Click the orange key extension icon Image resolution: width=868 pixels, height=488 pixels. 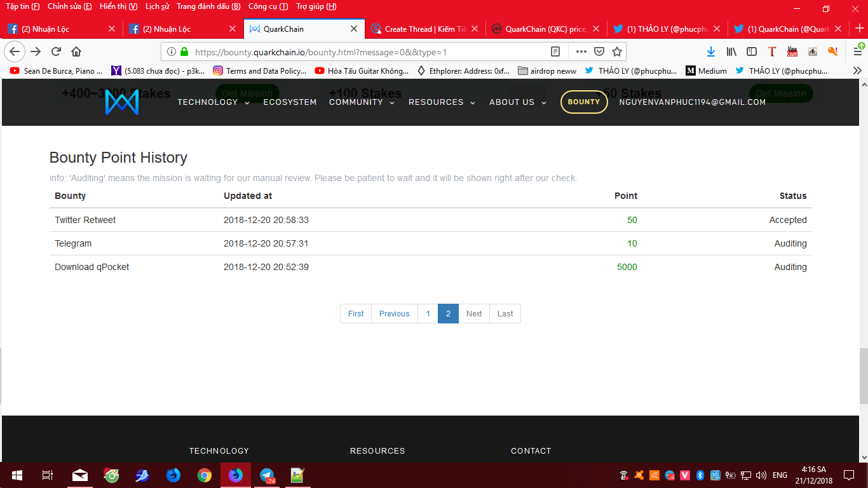[832, 51]
